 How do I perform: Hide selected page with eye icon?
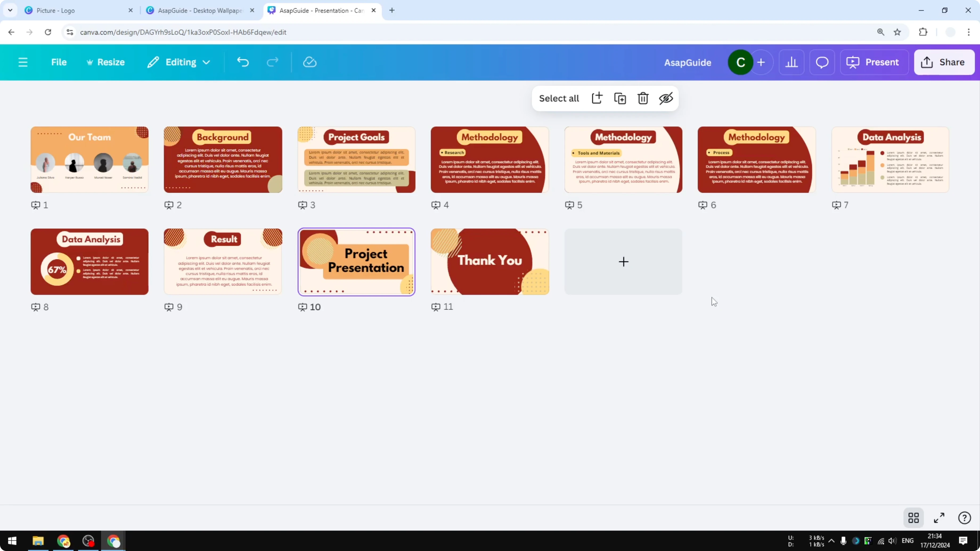click(665, 98)
